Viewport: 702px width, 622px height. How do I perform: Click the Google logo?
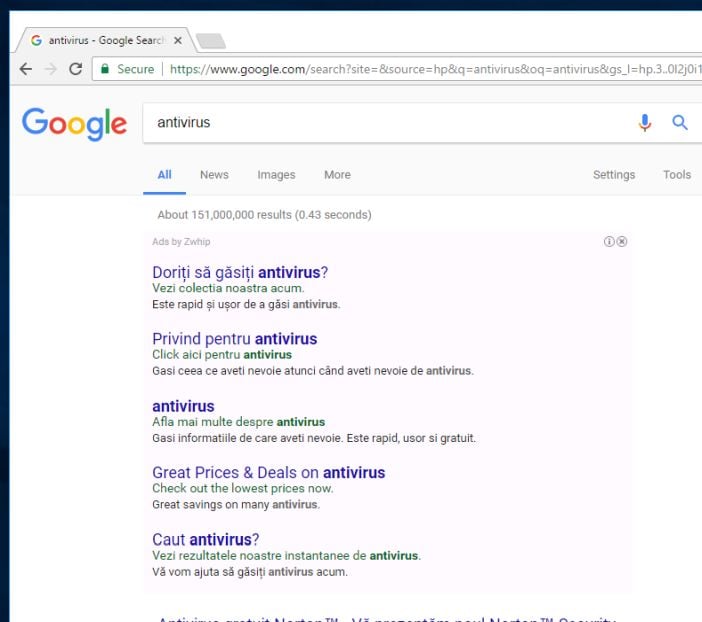[x=75, y=124]
